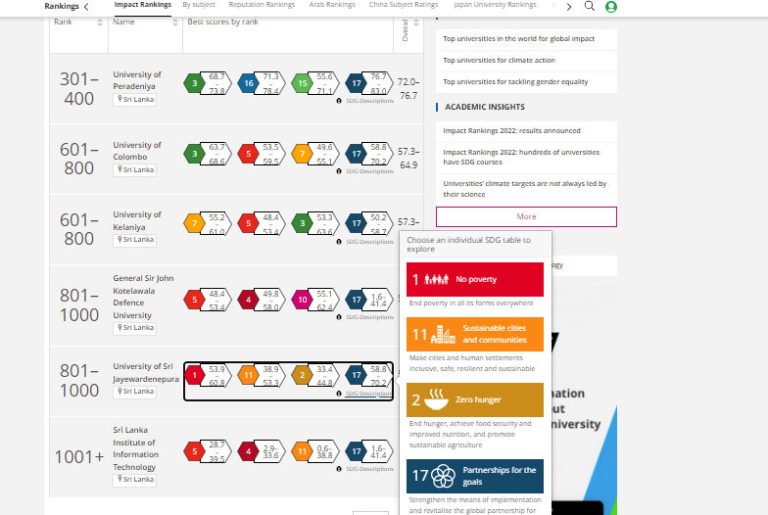Click info icon beside Peradeniya SDG Descriptions
The height and width of the screenshot is (515, 768).
pyautogui.click(x=339, y=101)
